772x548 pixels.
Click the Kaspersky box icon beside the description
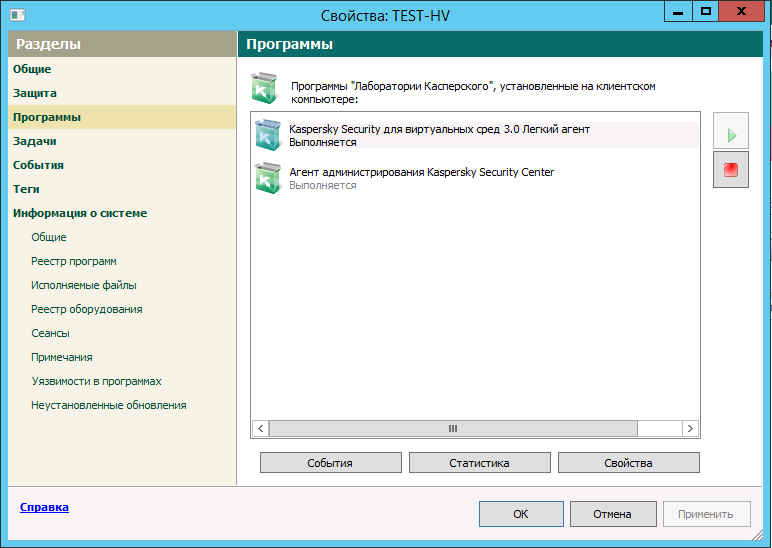tap(264, 89)
